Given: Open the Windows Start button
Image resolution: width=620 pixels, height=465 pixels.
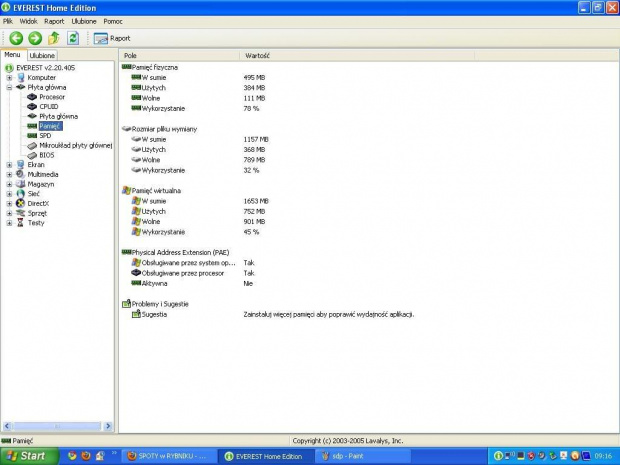Looking at the screenshot, I should pos(29,456).
